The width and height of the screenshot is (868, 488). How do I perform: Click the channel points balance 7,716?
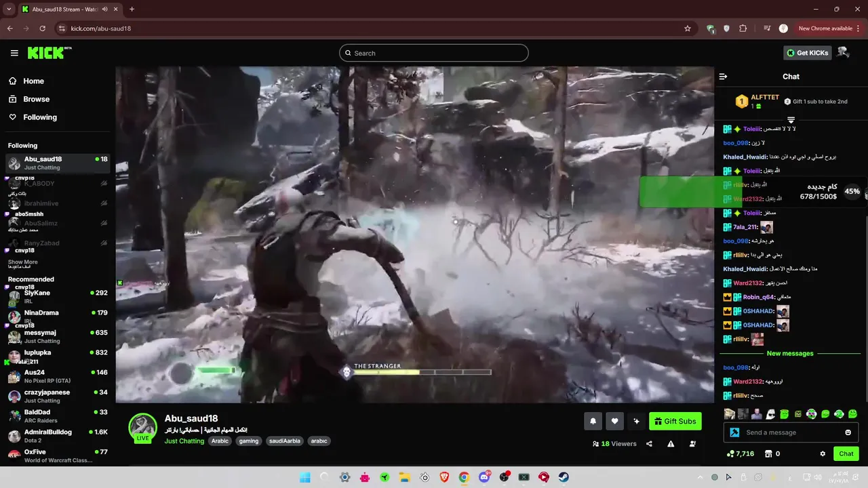click(741, 454)
